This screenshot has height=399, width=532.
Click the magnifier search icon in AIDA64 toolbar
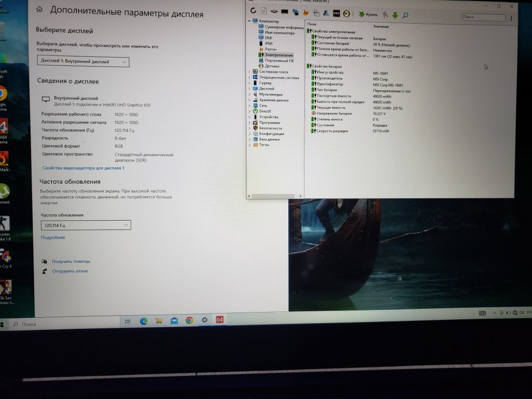point(405,15)
